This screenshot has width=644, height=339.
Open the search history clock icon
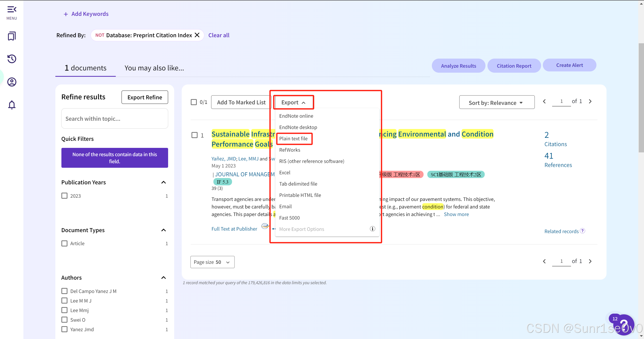[12, 59]
